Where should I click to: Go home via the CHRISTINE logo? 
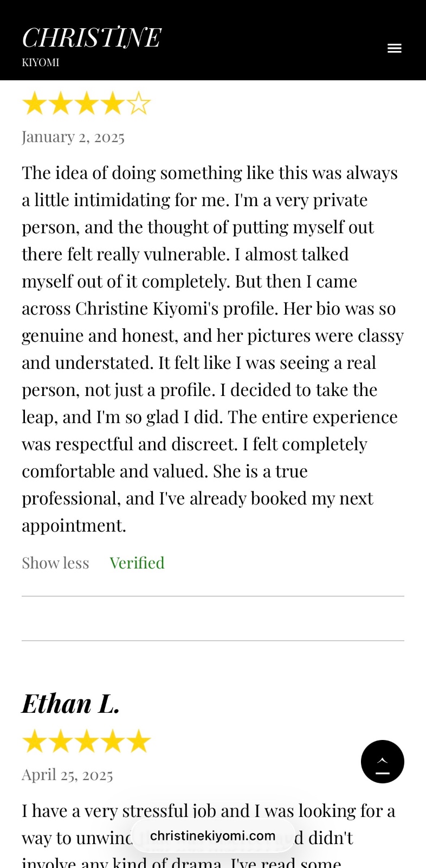(x=91, y=38)
